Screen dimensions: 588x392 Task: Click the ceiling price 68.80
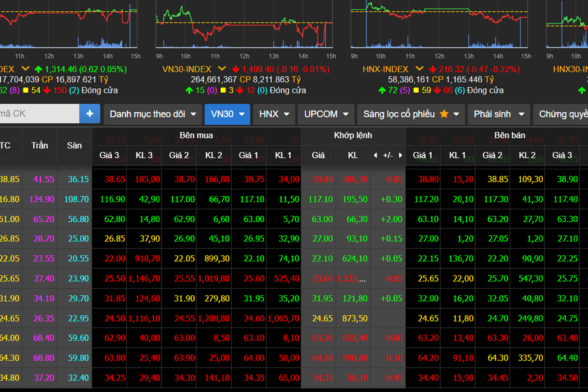click(44, 358)
